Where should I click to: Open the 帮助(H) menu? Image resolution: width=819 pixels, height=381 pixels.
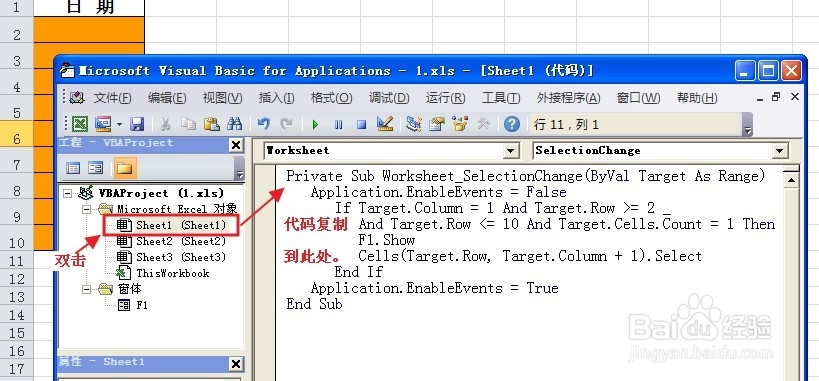[697, 98]
